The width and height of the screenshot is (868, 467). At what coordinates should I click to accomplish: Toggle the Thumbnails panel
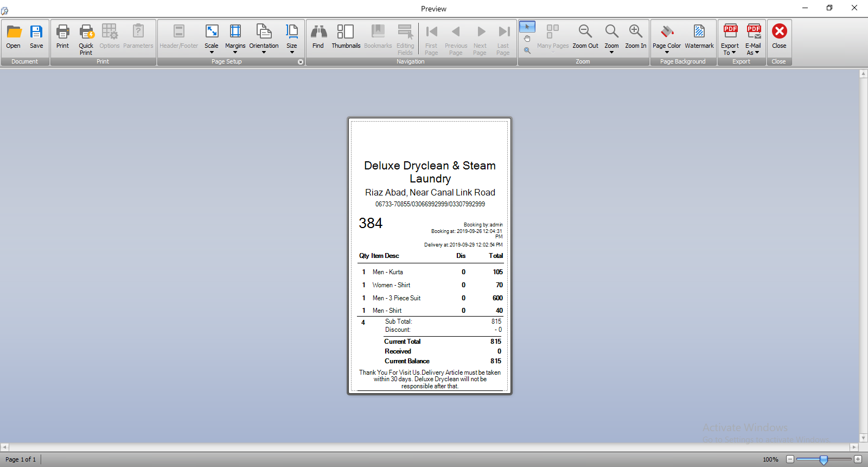[x=346, y=37]
